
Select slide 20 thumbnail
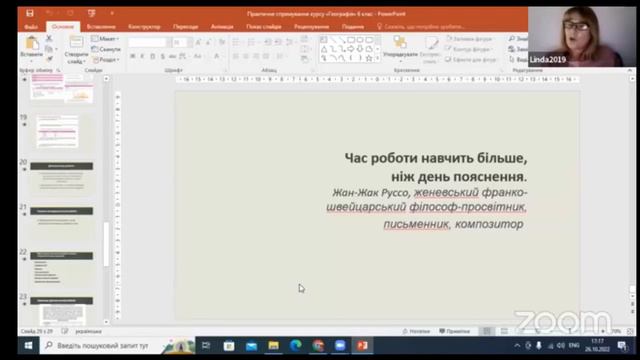[x=62, y=178]
